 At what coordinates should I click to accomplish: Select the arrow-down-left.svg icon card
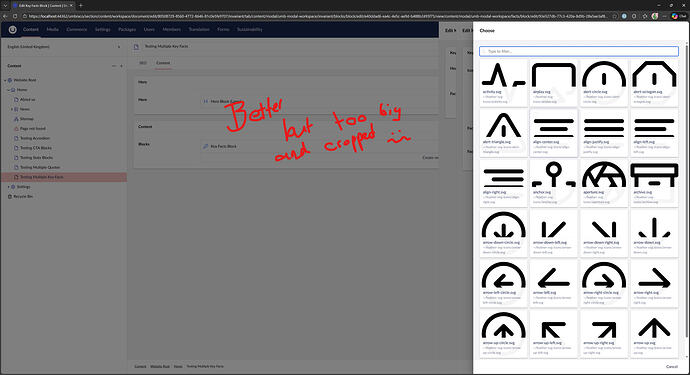(x=554, y=233)
